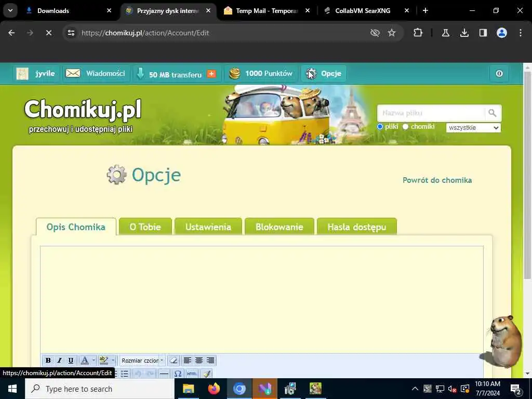Image resolution: width=532 pixels, height=399 pixels.
Task: Open the Chrome Labs flask icon
Action: pos(445,33)
